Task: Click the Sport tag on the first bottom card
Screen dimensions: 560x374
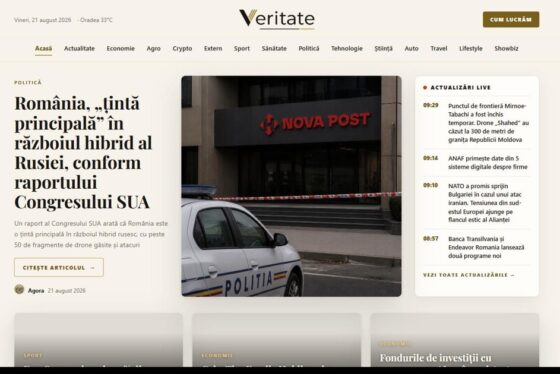Action: click(33, 355)
